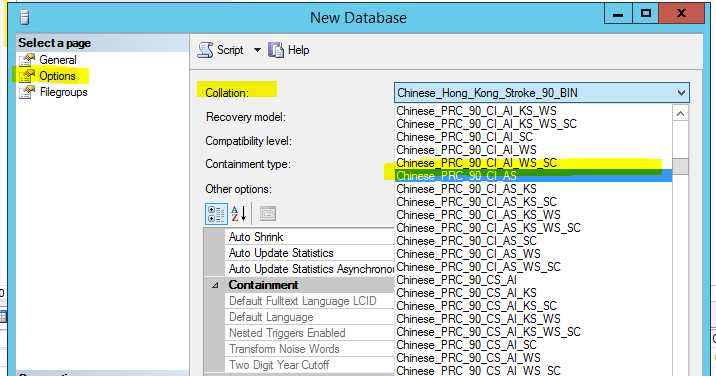Switch to Categorized view icon
Image resolution: width=716 pixels, height=376 pixels.
(216, 213)
